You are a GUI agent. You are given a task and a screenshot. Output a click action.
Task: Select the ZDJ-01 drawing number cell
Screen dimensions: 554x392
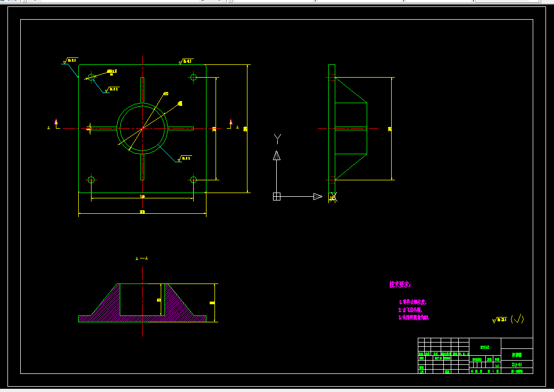(517, 364)
